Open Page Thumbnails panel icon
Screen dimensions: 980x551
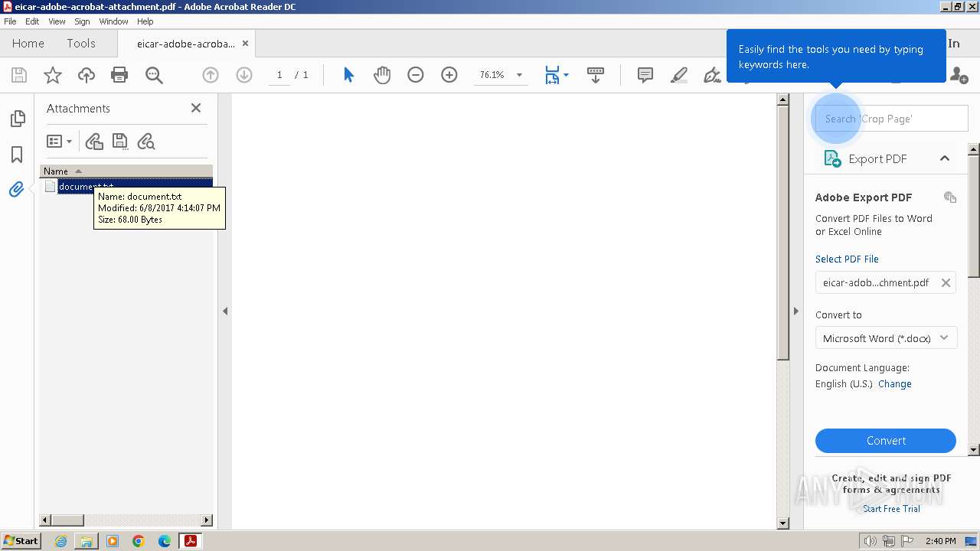click(17, 119)
